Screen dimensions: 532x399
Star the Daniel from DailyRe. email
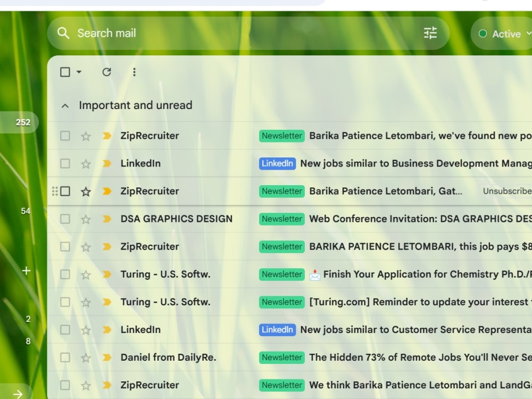tap(86, 358)
